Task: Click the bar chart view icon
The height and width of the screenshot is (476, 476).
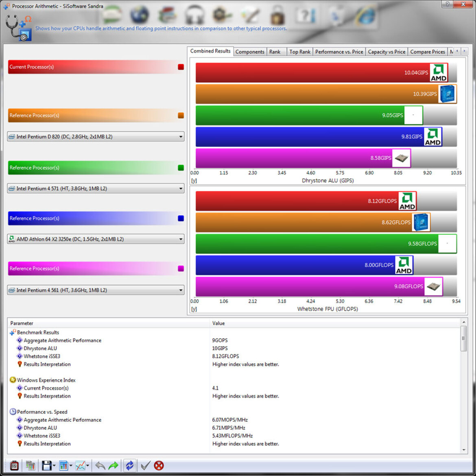Action: 64,465
